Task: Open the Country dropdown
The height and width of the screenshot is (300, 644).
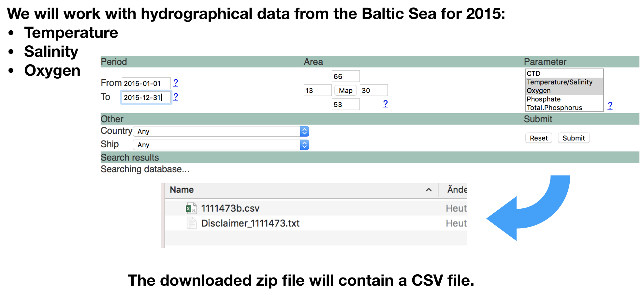Action: point(221,131)
